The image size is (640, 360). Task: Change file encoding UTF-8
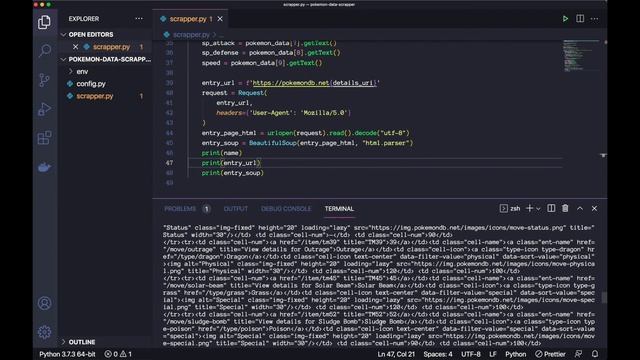pos(471,354)
